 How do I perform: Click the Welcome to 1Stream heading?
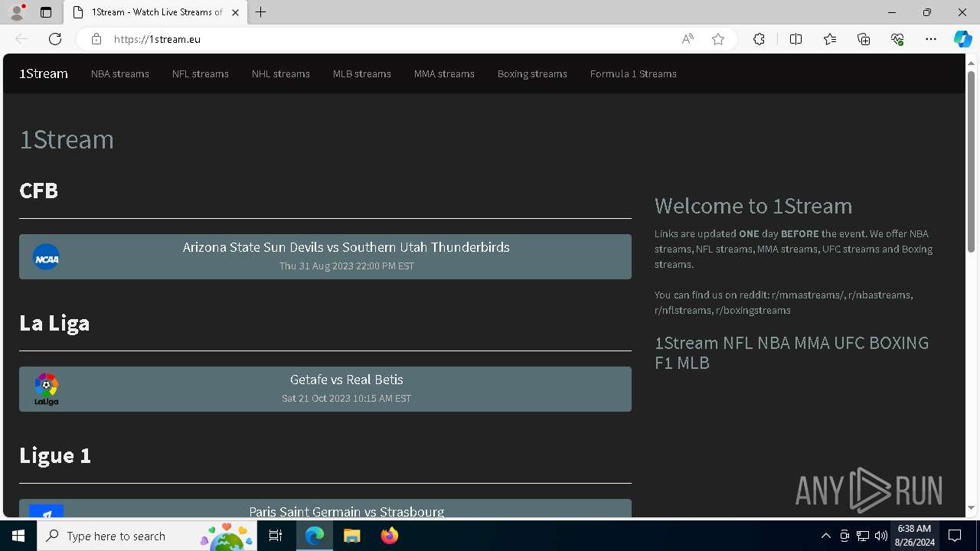(x=753, y=205)
